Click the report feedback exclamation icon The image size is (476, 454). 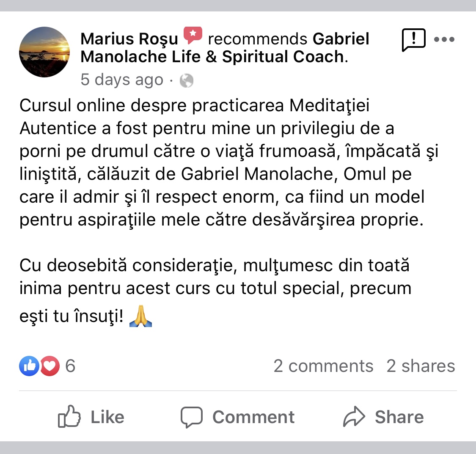(413, 40)
